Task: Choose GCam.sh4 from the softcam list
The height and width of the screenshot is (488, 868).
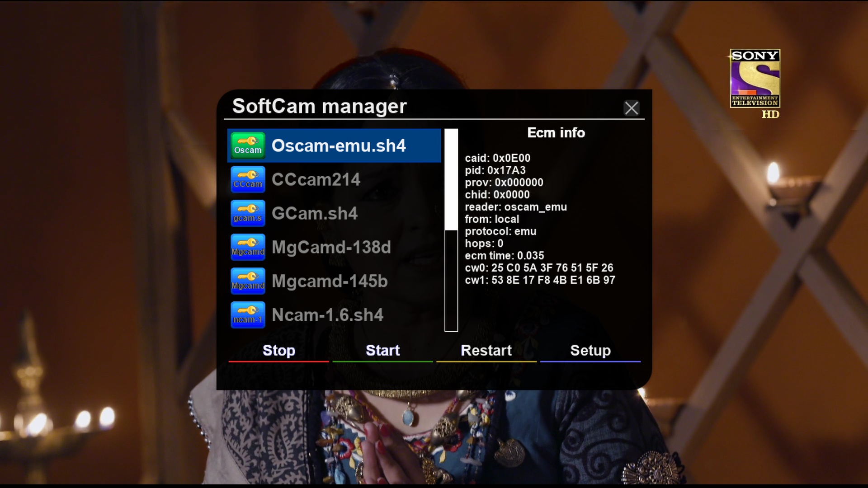Action: point(315,213)
